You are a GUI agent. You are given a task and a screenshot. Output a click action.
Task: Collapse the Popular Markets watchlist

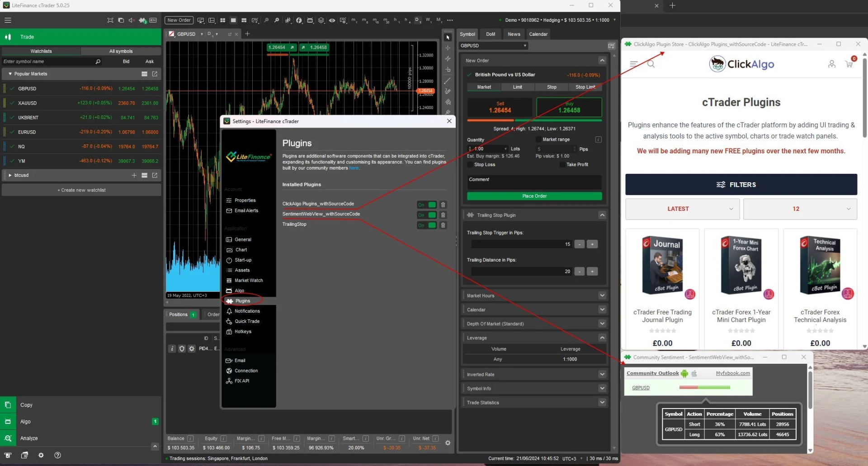click(10, 74)
